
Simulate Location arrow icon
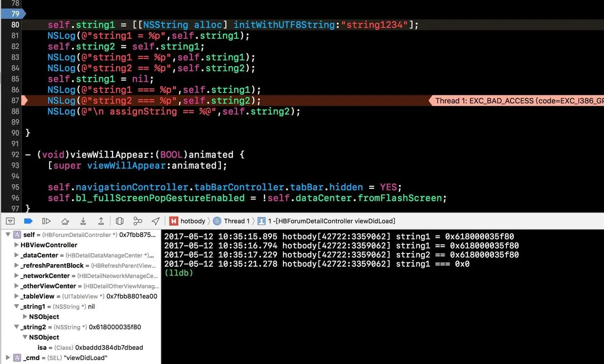coord(155,221)
